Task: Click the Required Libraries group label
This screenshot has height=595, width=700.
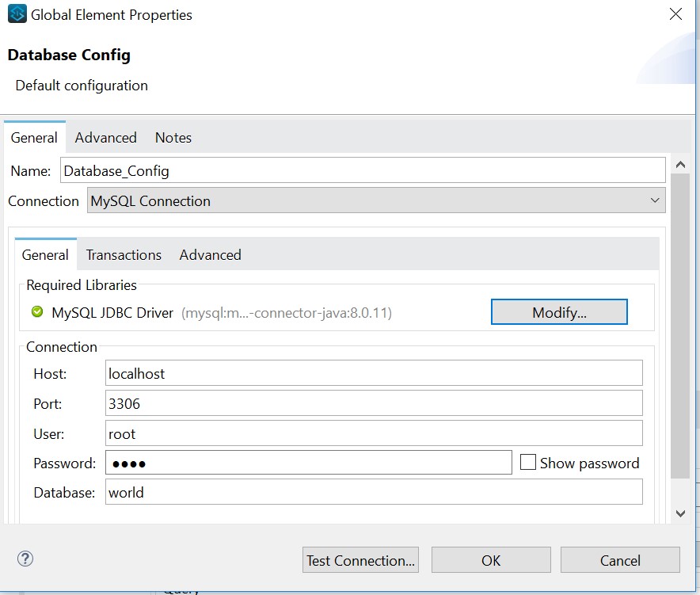Action: [x=82, y=285]
